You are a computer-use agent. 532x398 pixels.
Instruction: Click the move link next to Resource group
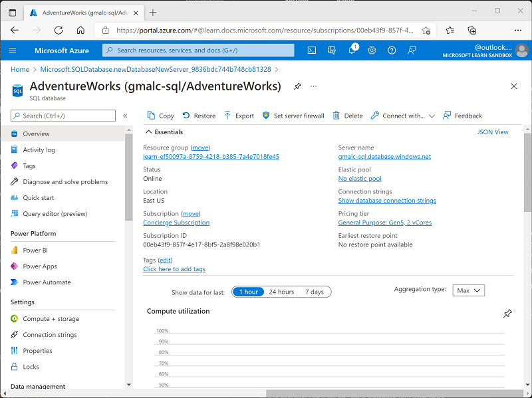coord(200,148)
